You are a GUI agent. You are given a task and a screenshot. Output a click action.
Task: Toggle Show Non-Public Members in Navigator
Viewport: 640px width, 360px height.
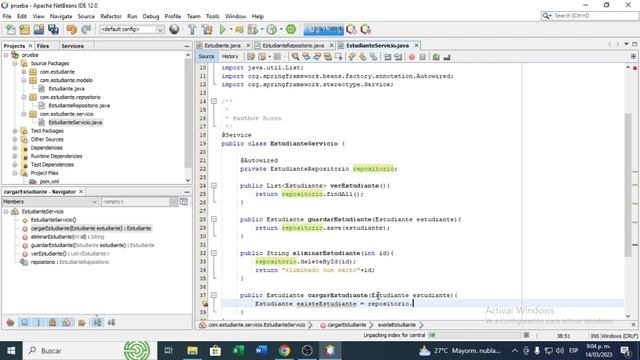(x=53, y=322)
